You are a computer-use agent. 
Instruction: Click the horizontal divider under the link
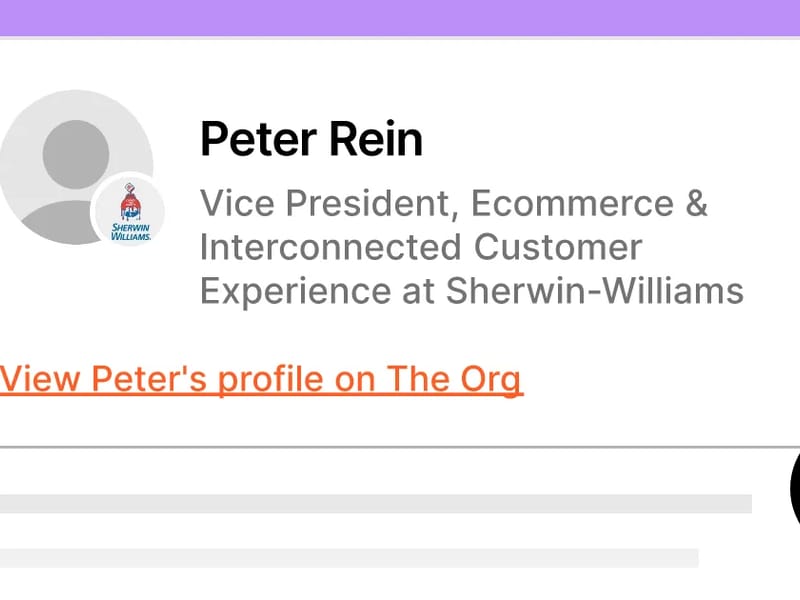click(400, 447)
